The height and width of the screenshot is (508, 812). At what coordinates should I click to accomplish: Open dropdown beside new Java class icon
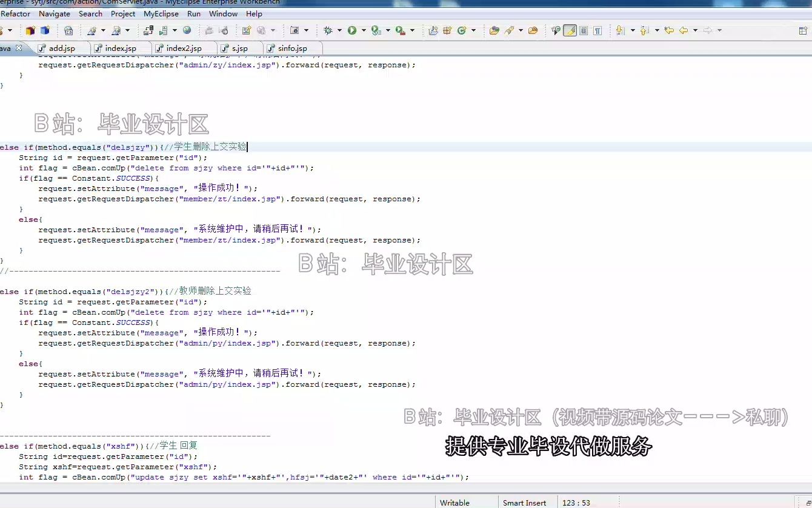point(473,30)
